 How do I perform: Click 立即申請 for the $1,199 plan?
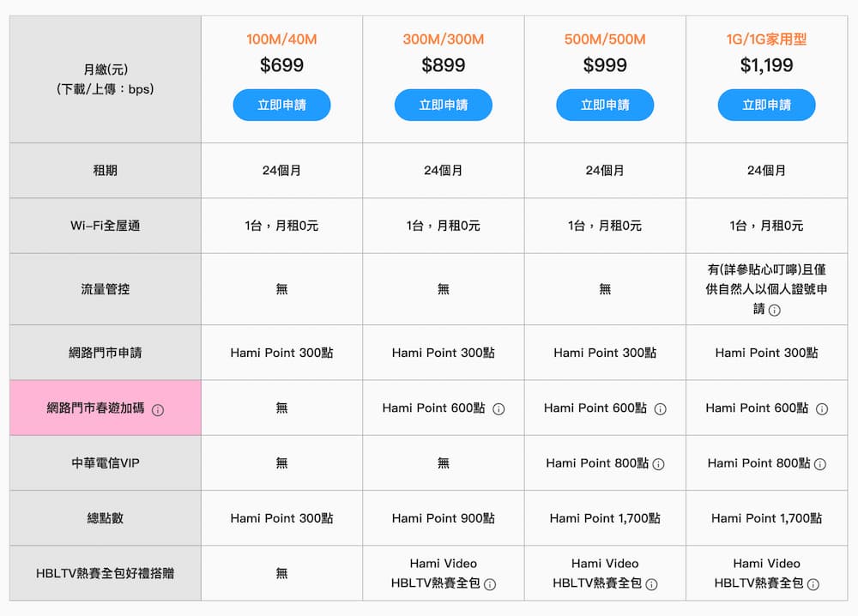(766, 105)
